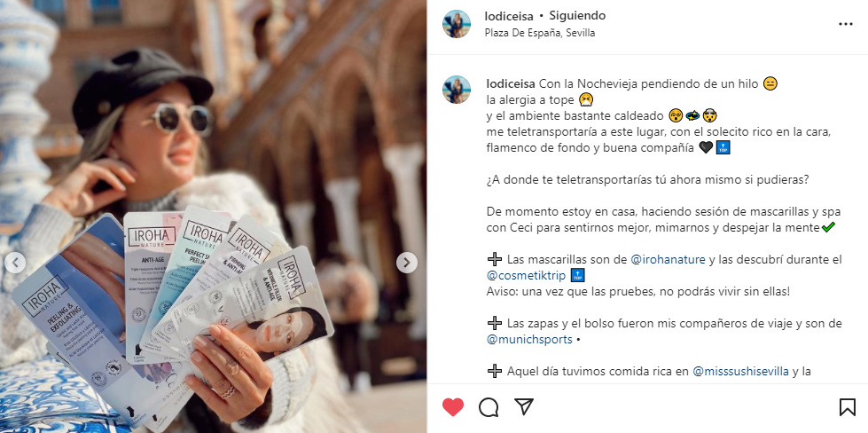Go to the next photo with the right arrow
The image size is (868, 433).
[407, 263]
